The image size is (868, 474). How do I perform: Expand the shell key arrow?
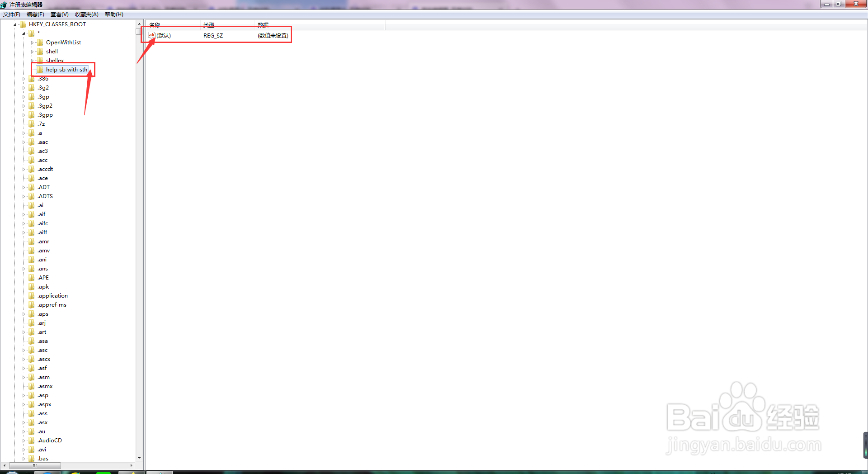32,52
